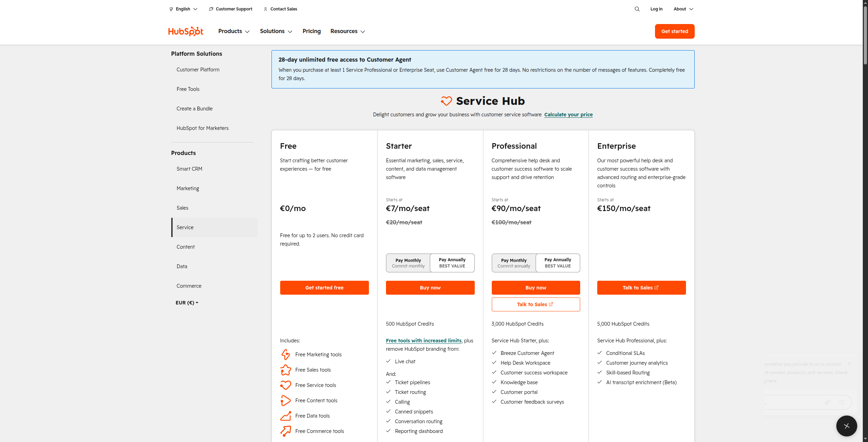Screen dimensions: 868x442
Task: Select Marketing in sidebar
Action: coord(188,188)
